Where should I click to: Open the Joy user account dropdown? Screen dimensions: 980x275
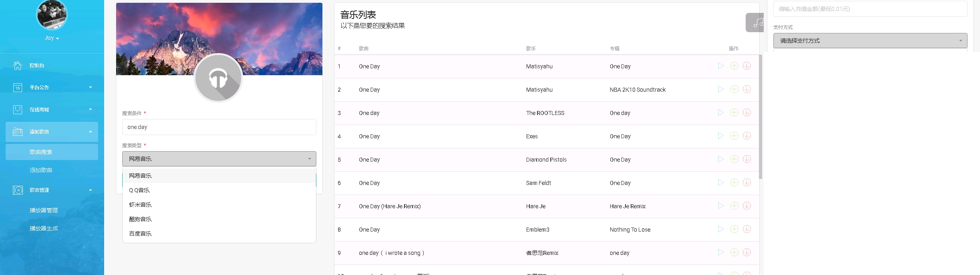[x=51, y=38]
